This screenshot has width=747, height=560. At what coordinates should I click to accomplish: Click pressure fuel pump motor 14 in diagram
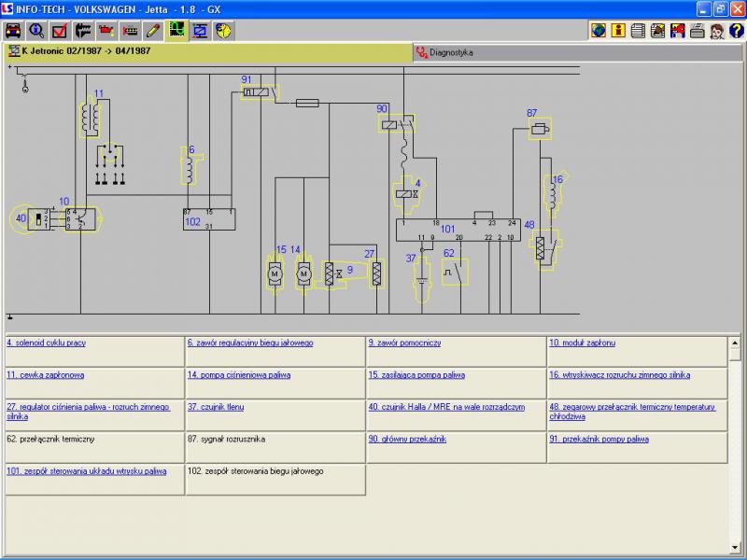pyautogui.click(x=304, y=274)
